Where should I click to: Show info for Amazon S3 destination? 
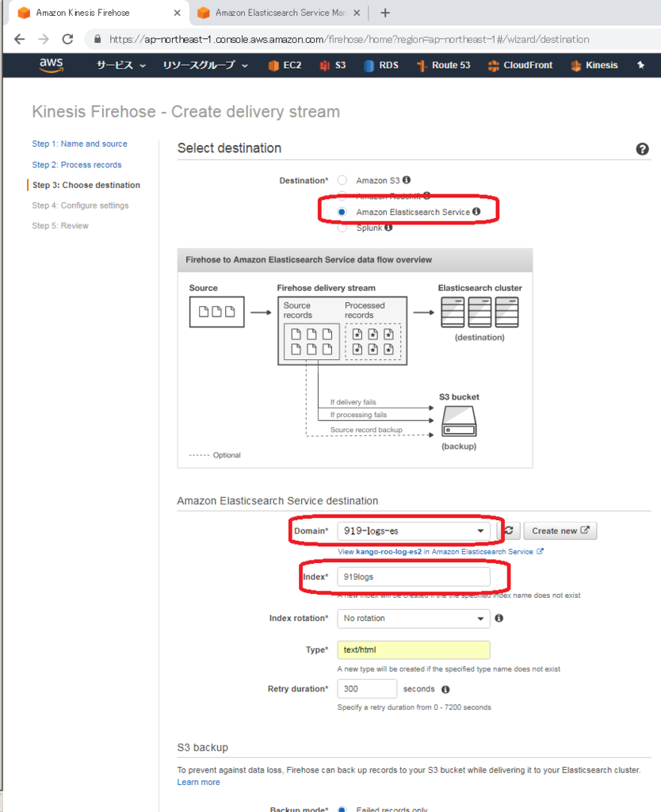407,180
